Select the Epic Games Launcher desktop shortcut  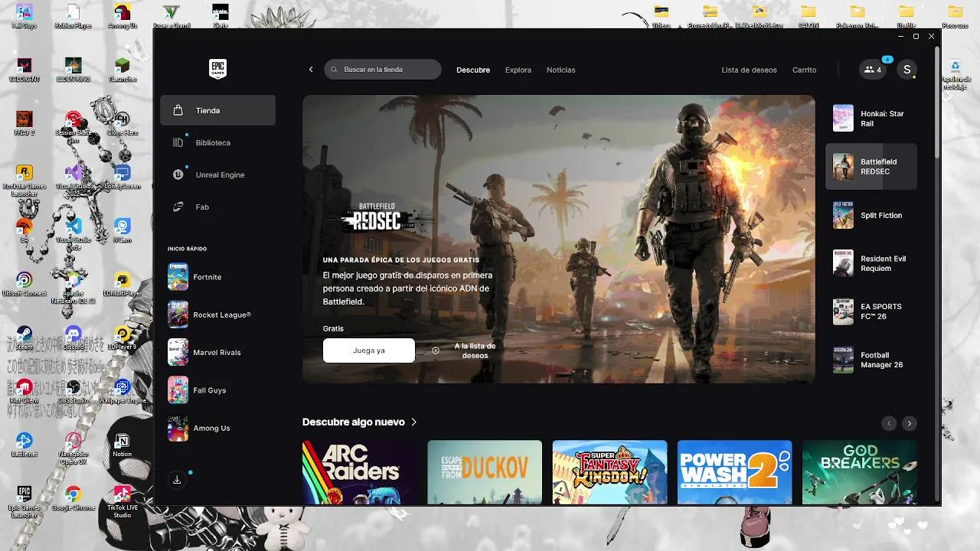pyautogui.click(x=24, y=500)
